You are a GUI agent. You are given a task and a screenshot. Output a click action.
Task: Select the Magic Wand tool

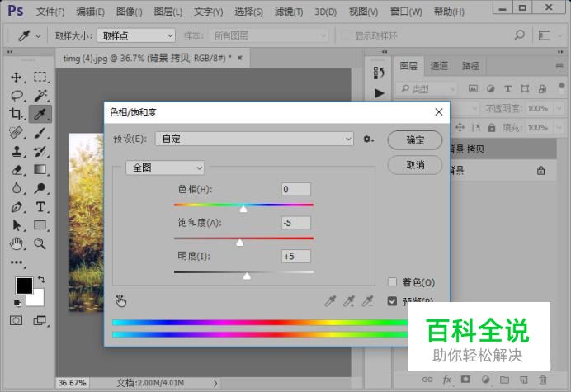pos(40,96)
